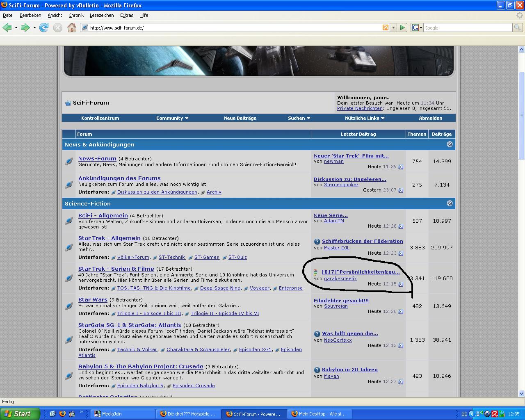Open the Community dropdown menu
Viewport: 525px width, 420px height.
pyautogui.click(x=172, y=118)
